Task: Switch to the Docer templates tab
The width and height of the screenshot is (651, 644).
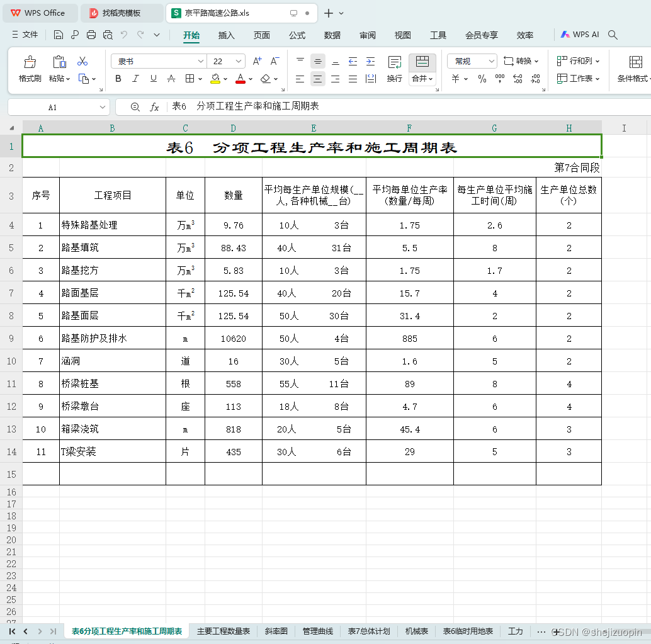Action: click(122, 13)
